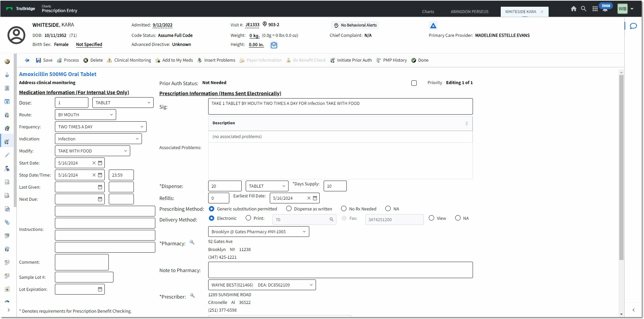Select NA for Delivery Method
The height and width of the screenshot is (319, 644).
(458, 218)
